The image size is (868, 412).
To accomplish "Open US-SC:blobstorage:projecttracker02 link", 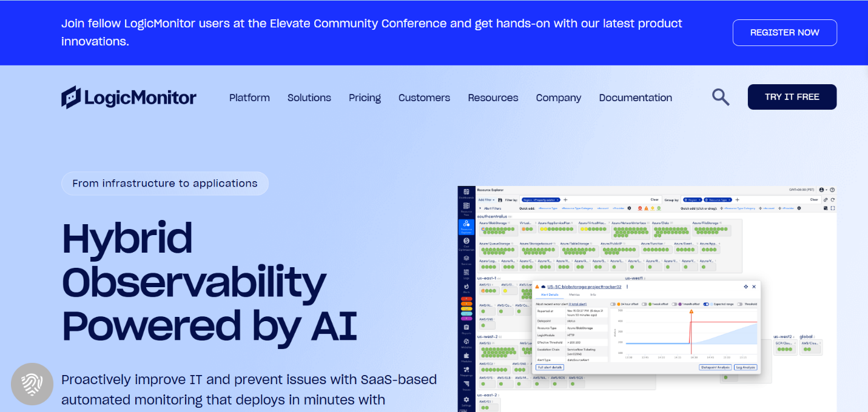I will 584,287.
